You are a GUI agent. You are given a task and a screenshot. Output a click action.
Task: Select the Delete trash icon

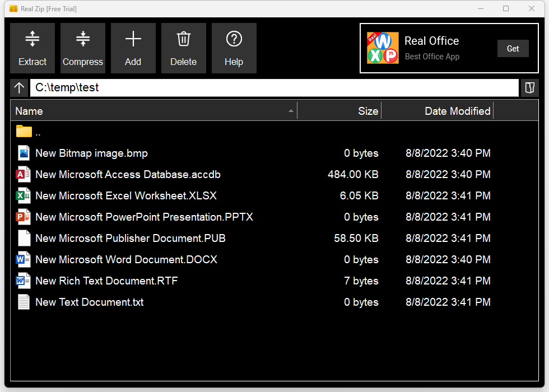183,39
